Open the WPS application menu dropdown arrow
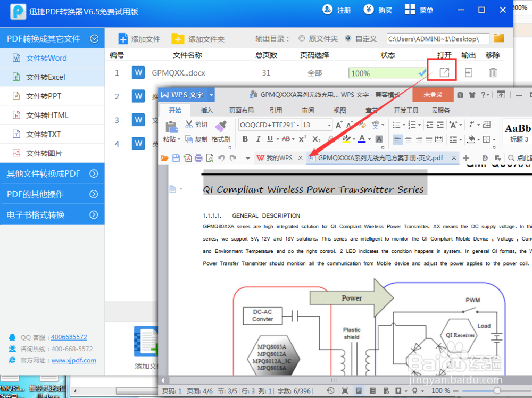Image resolution: width=532 pixels, height=398 pixels. (211, 95)
